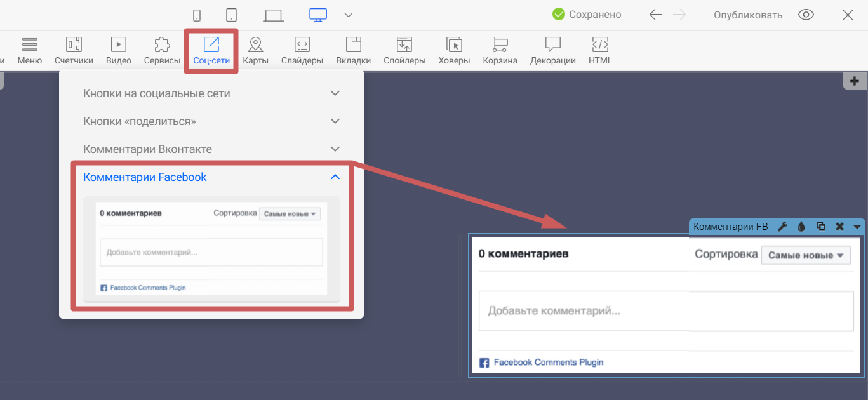Open Самые новые sorting dropdown in widget
This screenshot has width=868, height=400.
805,255
